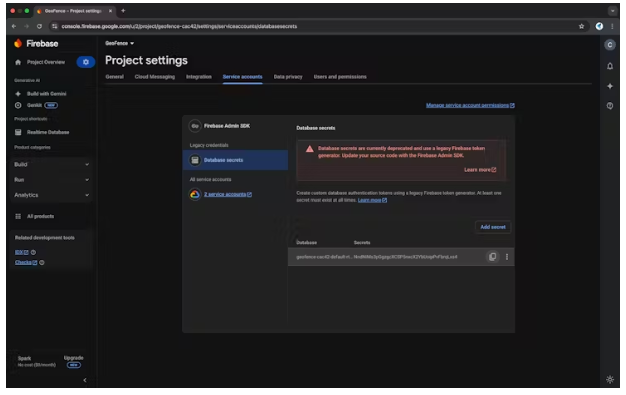Click the Gemini sparkle icon in right rail
This screenshot has width=626, height=395.
pos(610,86)
